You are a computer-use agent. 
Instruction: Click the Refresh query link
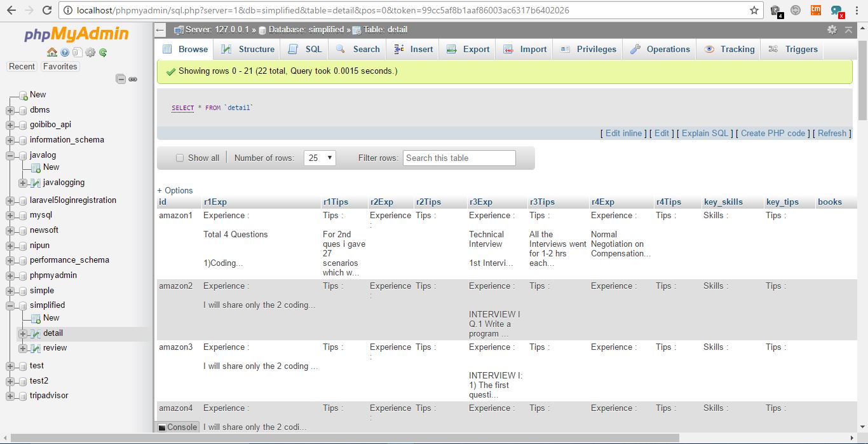click(x=832, y=133)
